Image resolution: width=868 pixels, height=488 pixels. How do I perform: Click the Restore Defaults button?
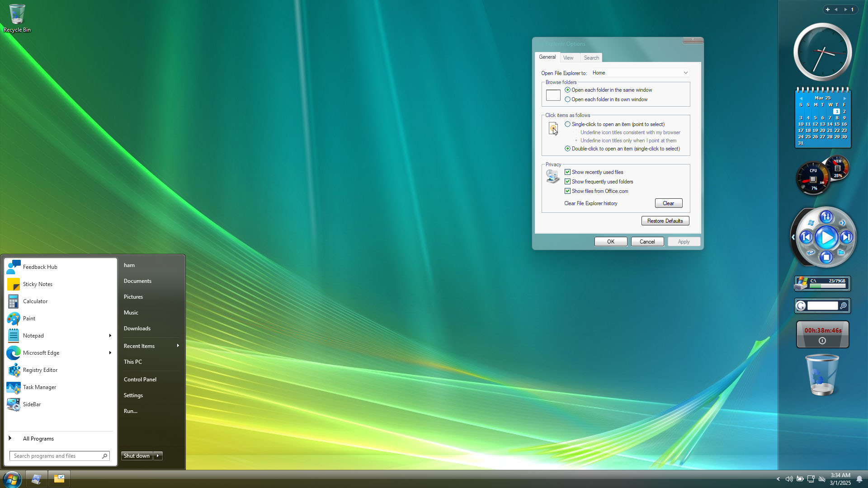[x=665, y=221]
